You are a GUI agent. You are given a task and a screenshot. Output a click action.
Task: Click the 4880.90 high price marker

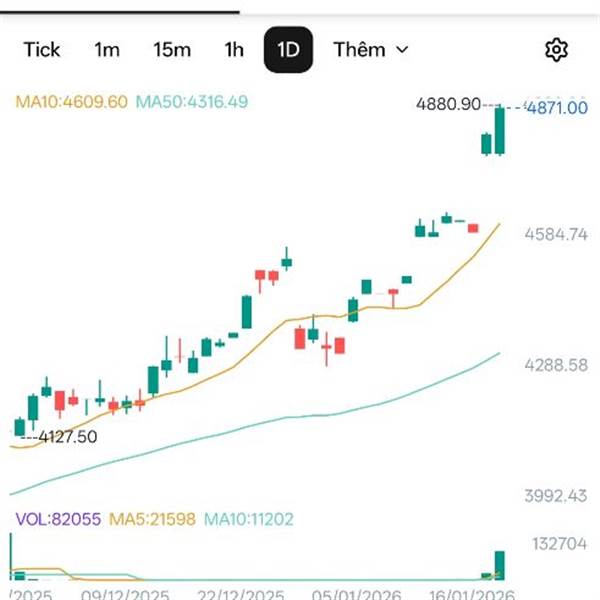450,104
